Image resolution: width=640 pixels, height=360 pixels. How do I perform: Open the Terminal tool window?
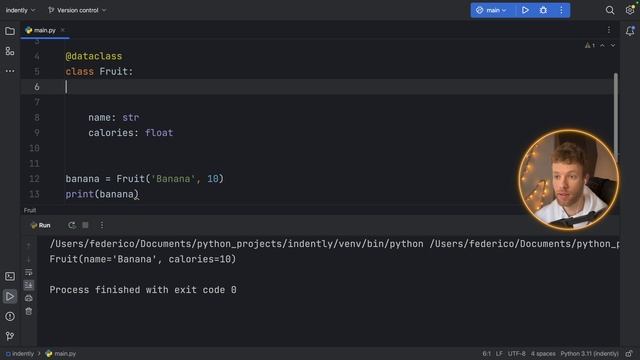[x=10, y=276]
